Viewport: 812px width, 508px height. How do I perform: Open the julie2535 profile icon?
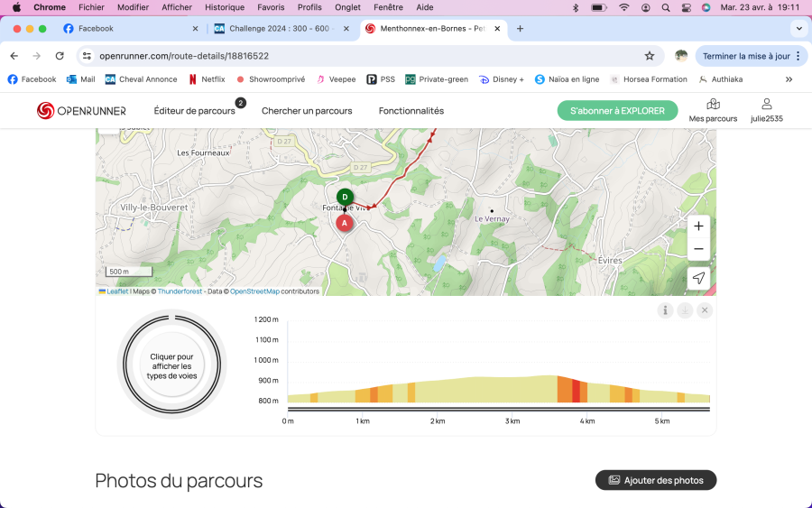coord(766,110)
